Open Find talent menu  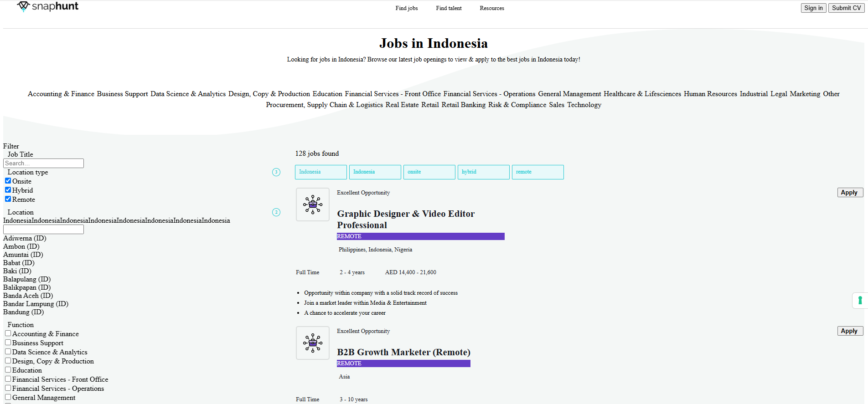(449, 8)
